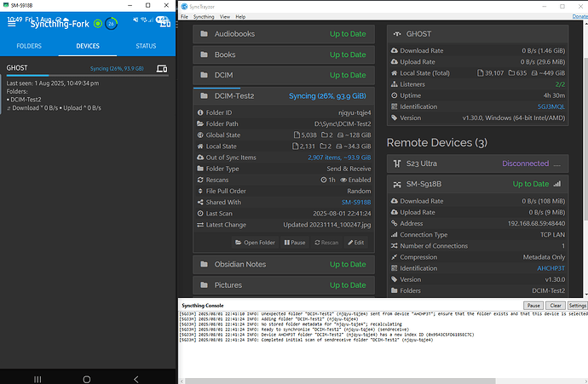Open the Syncthing-Fork hamburger menu

click(x=12, y=24)
